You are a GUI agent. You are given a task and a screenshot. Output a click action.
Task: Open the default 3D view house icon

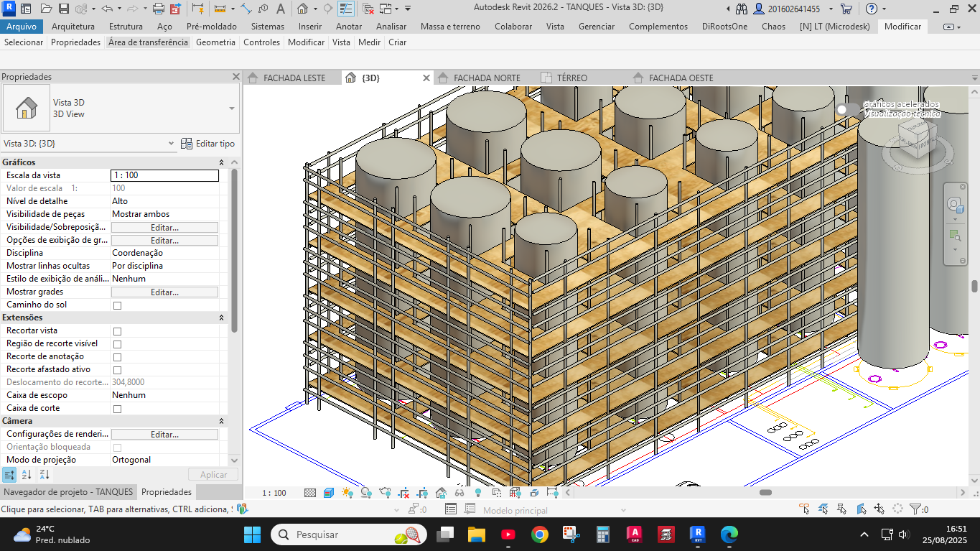click(x=302, y=9)
